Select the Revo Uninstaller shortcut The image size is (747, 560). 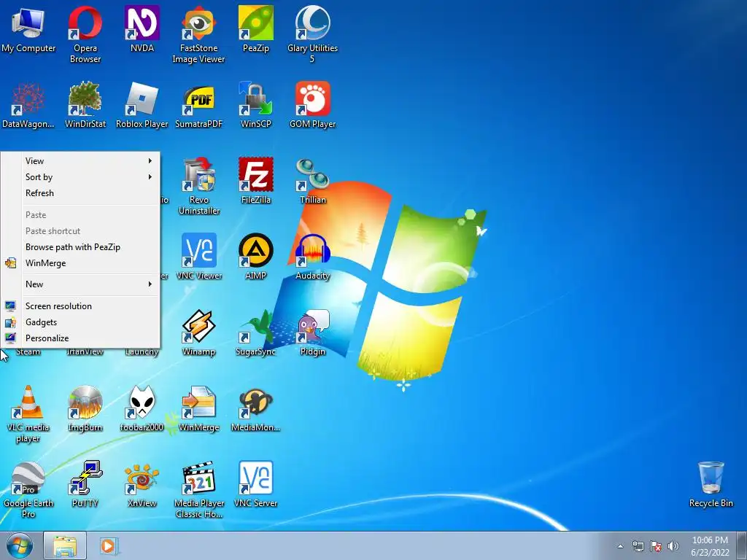pos(198,186)
